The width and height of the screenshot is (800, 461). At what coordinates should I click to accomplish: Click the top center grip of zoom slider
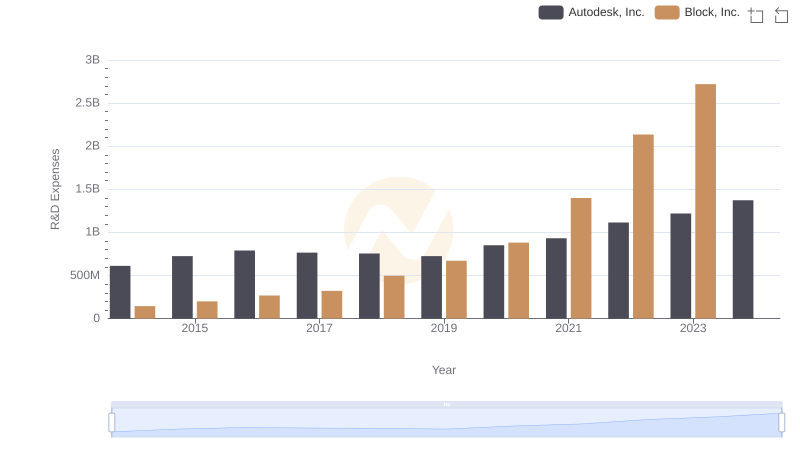446,404
